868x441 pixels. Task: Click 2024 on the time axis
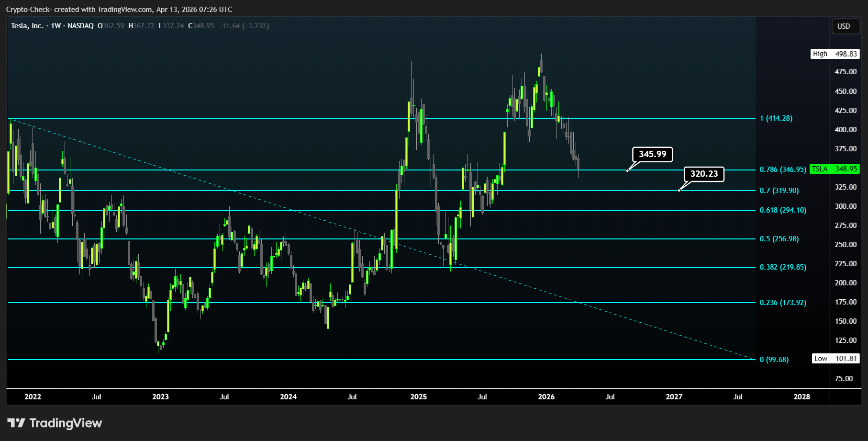pos(289,397)
